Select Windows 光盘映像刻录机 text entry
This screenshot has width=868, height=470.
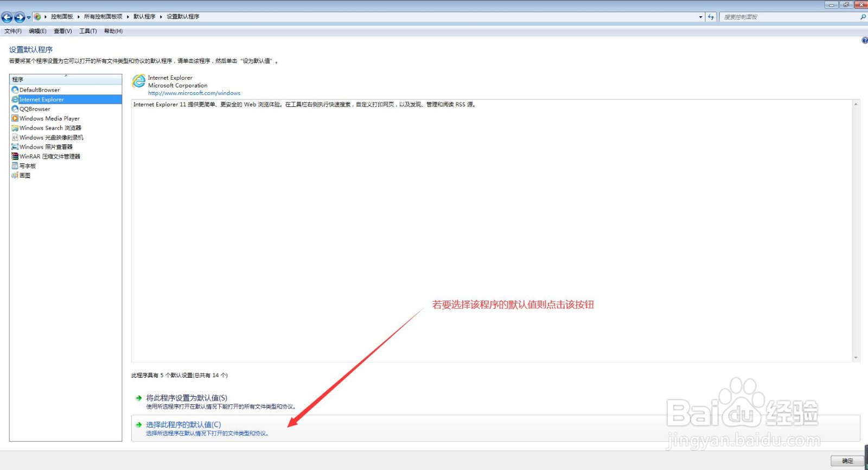[x=52, y=137]
